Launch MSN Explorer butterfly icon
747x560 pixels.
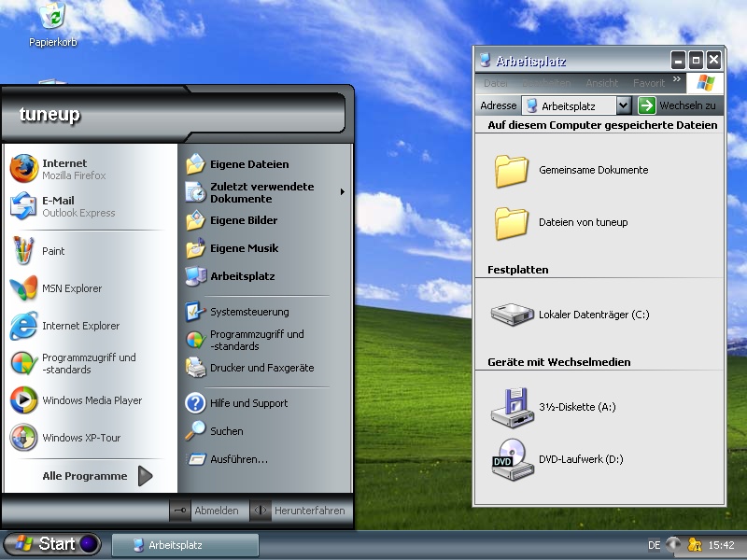click(24, 287)
